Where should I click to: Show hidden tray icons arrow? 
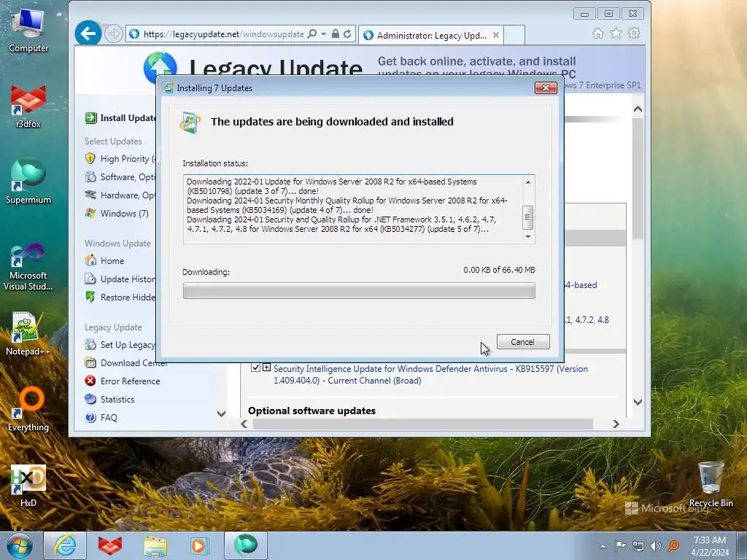(x=603, y=546)
